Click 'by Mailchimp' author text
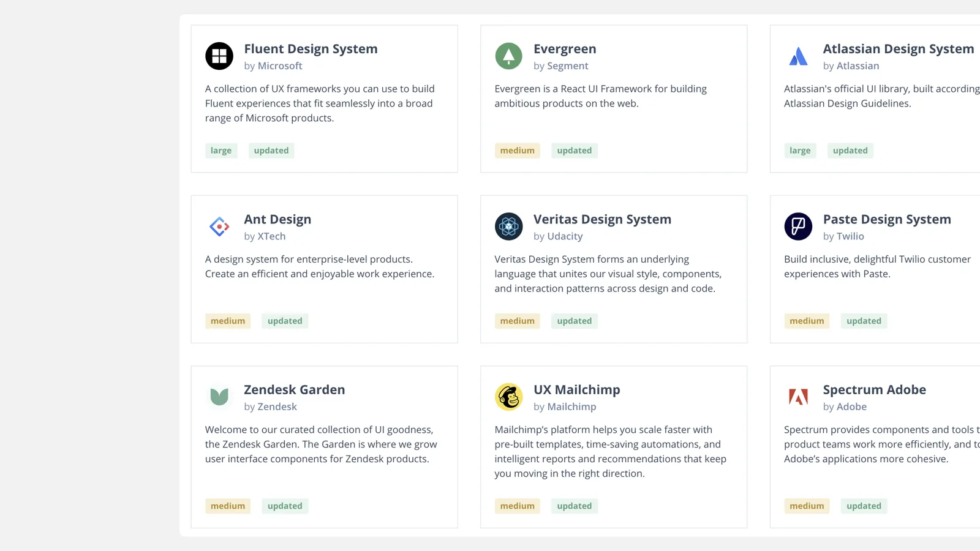 click(x=565, y=407)
